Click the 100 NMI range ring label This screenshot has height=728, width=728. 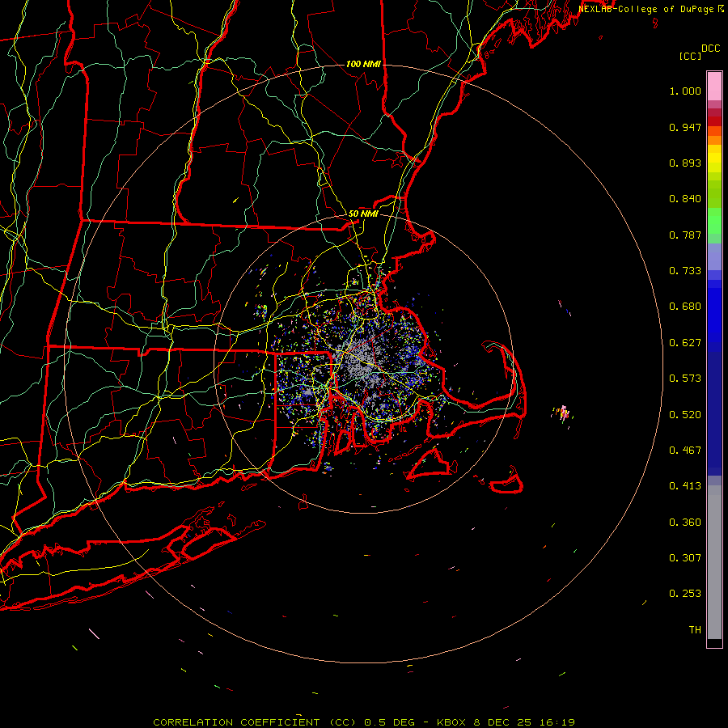(363, 64)
